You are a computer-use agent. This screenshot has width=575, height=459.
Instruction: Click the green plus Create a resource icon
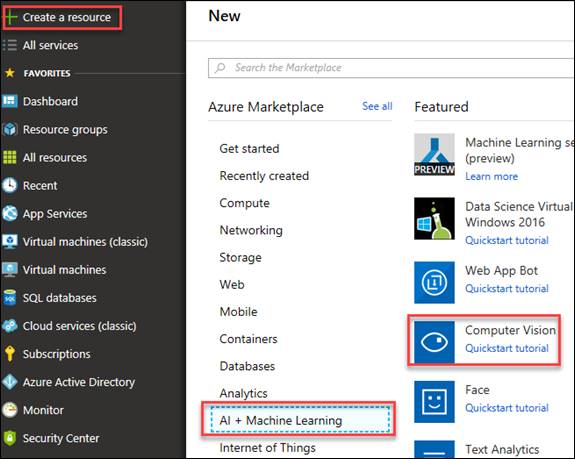coord(11,17)
